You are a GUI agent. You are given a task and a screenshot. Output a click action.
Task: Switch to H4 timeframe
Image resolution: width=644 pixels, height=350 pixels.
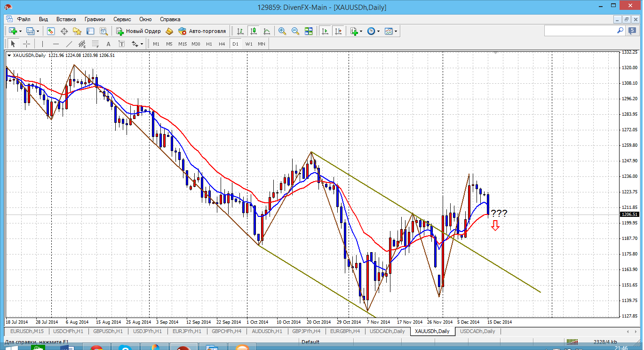point(222,44)
